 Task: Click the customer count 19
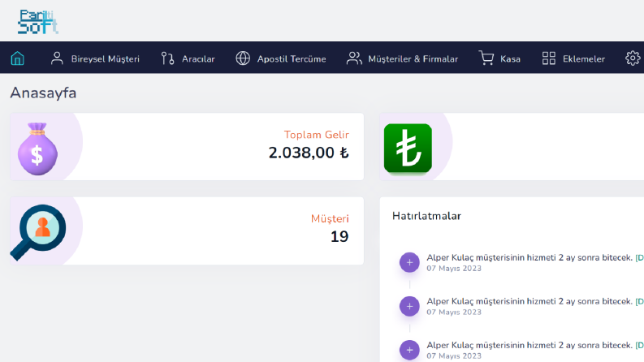(339, 236)
